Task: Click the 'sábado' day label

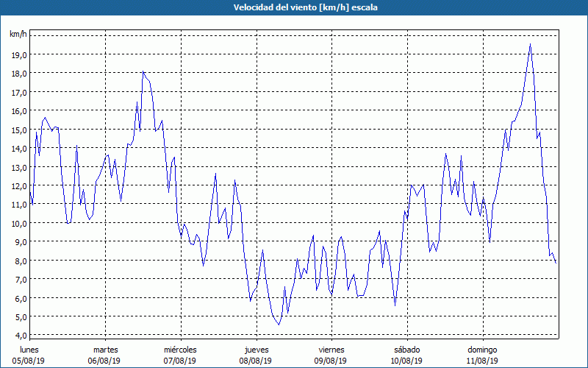Action: [x=407, y=350]
